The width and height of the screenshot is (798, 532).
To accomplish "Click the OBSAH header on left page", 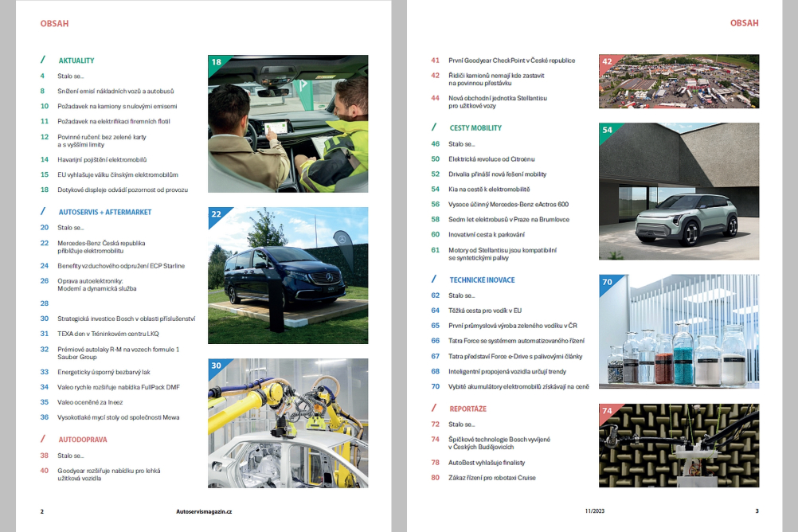I will [54, 23].
